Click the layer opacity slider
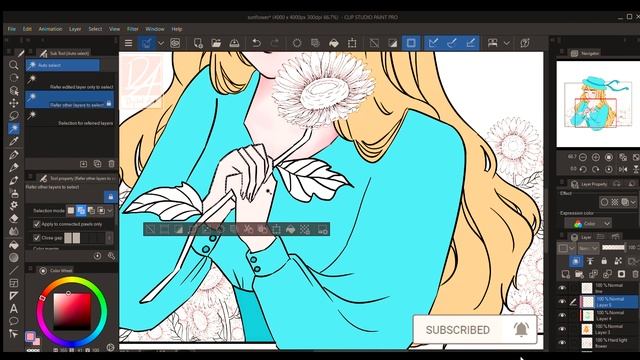640x360 pixels. [x=613, y=248]
